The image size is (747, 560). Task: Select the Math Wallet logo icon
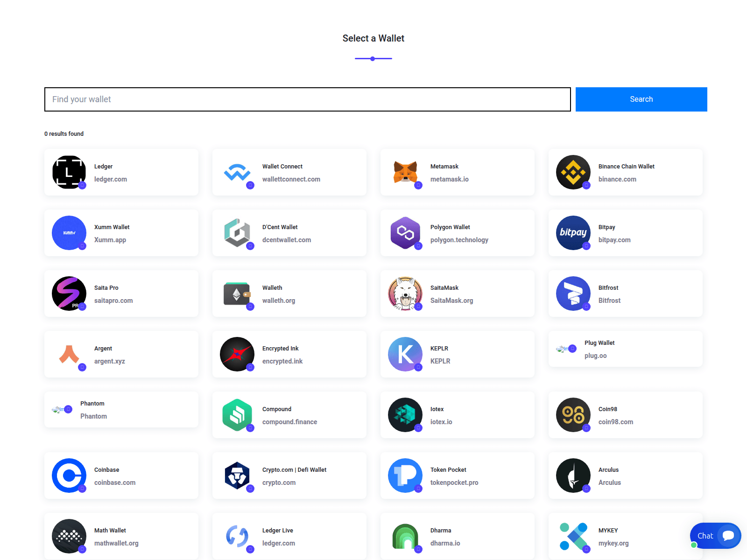click(69, 536)
